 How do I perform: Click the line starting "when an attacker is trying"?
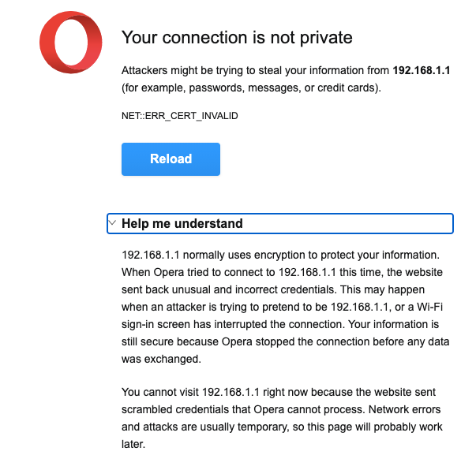coord(282,308)
